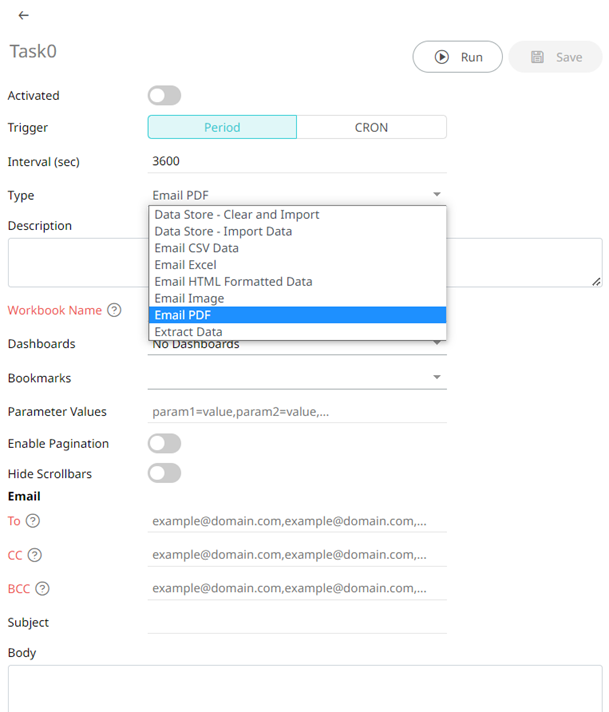This screenshot has height=712, width=609.
Task: Click the help icon beside To
Action: (33, 520)
